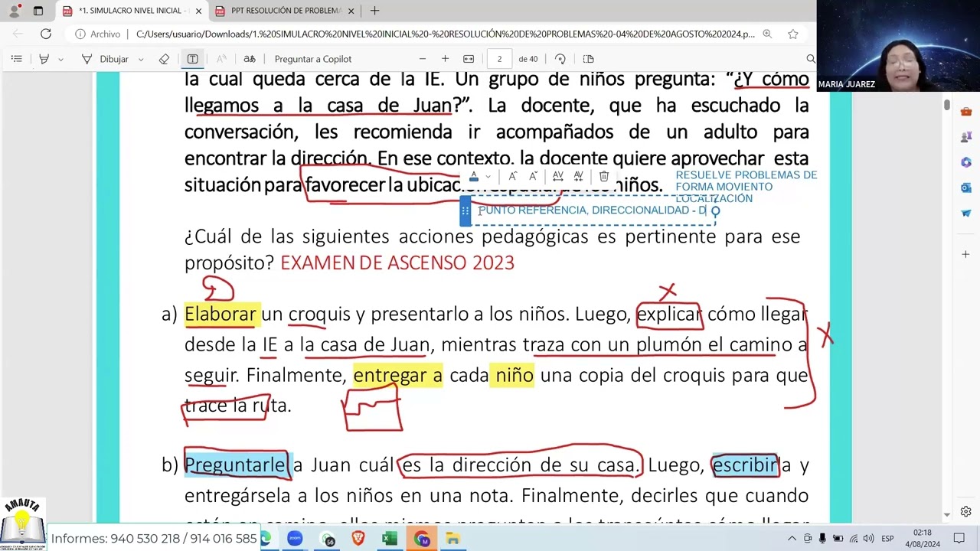Close the SIMULACRO NIVEL INICIAL tab
Viewport: 980px width, 551px height.
pyautogui.click(x=198, y=11)
